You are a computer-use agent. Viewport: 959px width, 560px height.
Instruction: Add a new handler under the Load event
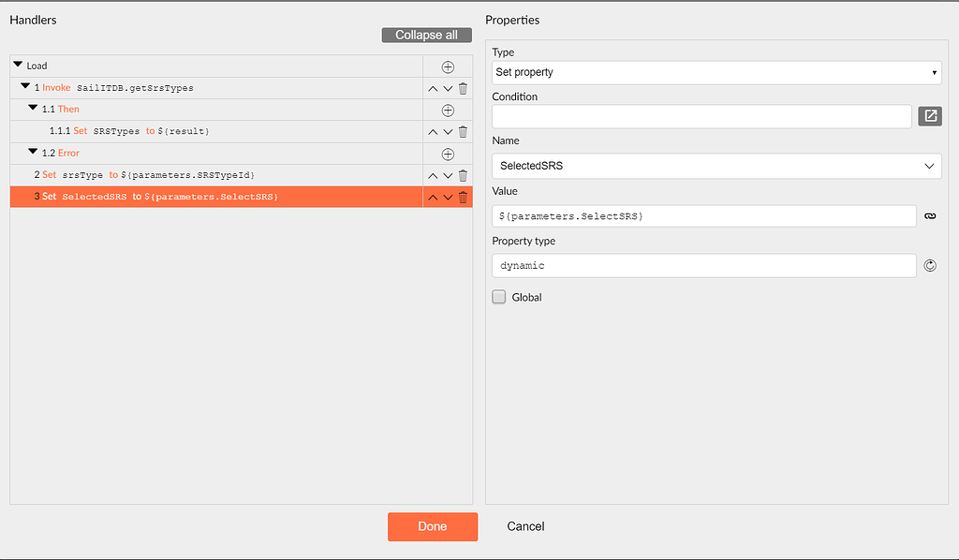(448, 66)
